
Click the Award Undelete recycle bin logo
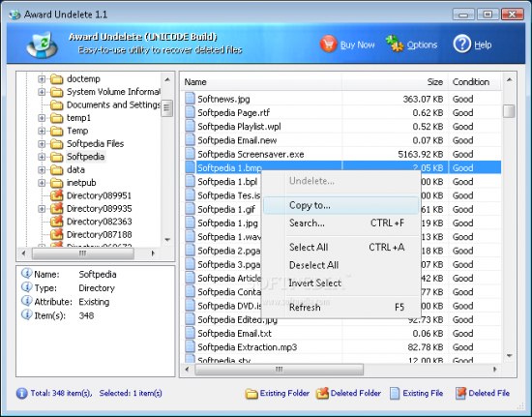pos(43,45)
